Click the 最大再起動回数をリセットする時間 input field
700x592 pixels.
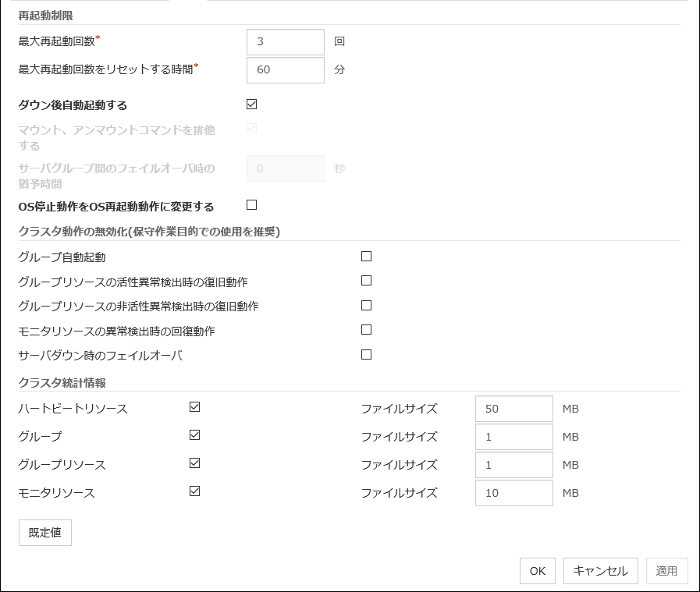click(x=285, y=69)
